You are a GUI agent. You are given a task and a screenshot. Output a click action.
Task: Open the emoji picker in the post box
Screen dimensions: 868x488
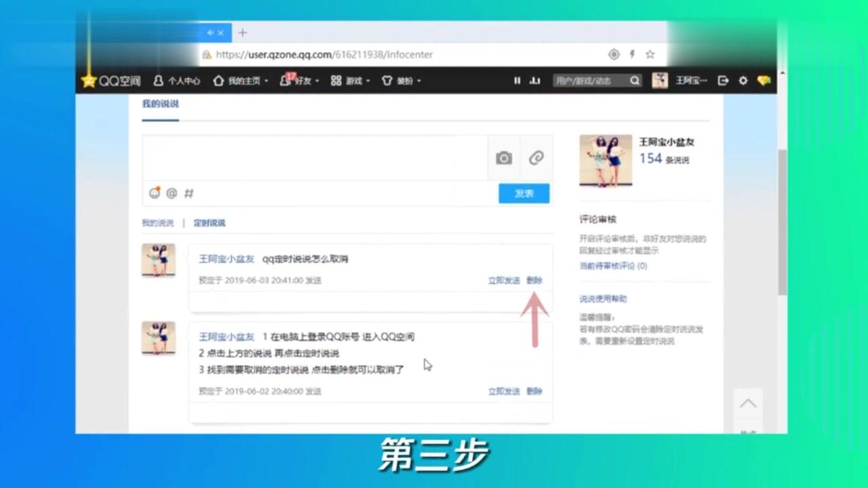tap(155, 193)
